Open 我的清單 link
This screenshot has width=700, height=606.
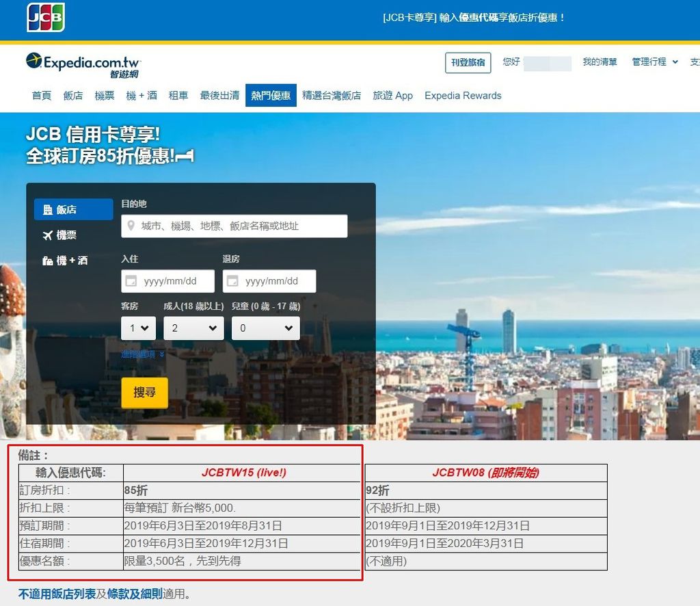600,62
